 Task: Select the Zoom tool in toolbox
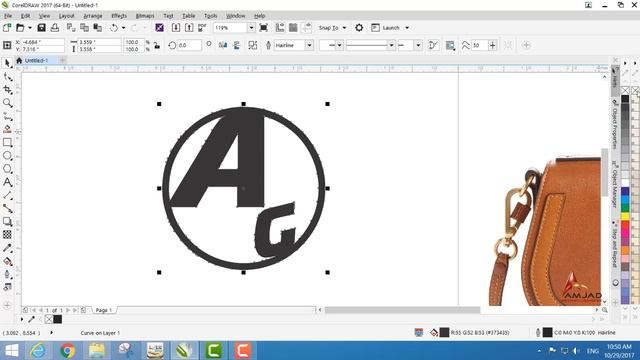click(x=7, y=103)
